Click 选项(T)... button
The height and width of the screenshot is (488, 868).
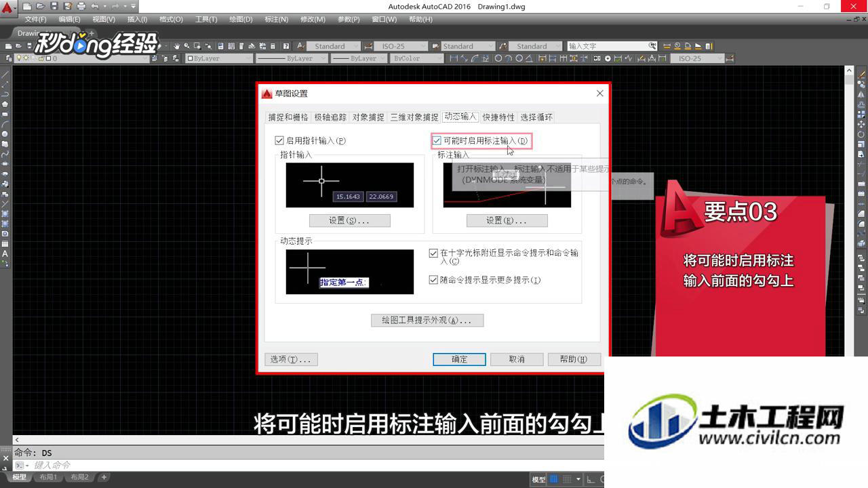(x=291, y=359)
